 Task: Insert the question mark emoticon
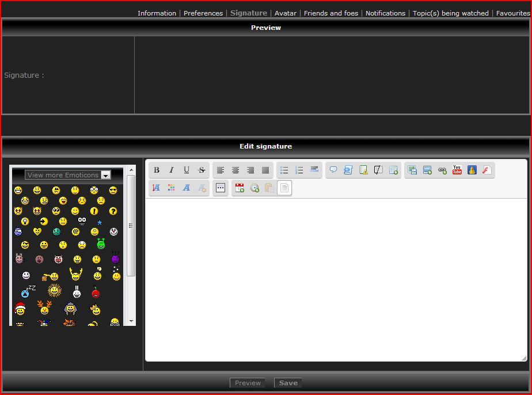pos(113,211)
